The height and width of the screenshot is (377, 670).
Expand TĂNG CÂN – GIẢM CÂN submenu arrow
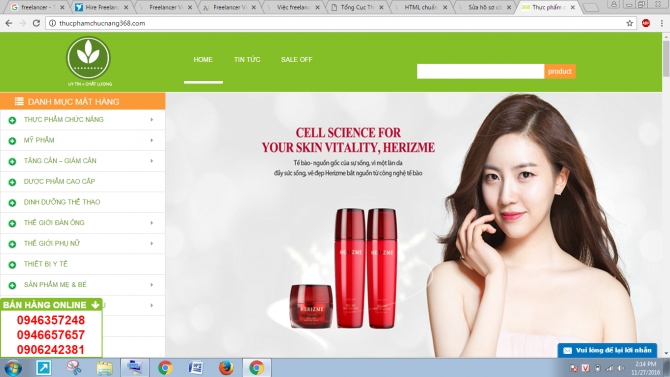[x=152, y=161]
